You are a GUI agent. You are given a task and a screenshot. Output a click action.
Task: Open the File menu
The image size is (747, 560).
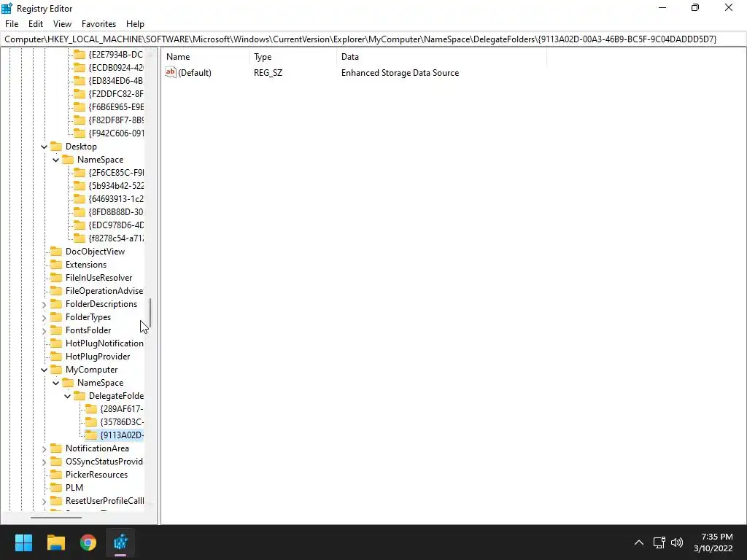[x=12, y=24]
